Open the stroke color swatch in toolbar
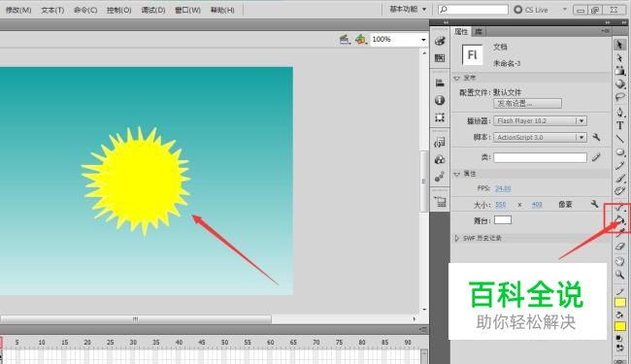The width and height of the screenshot is (631, 364). tap(620, 303)
